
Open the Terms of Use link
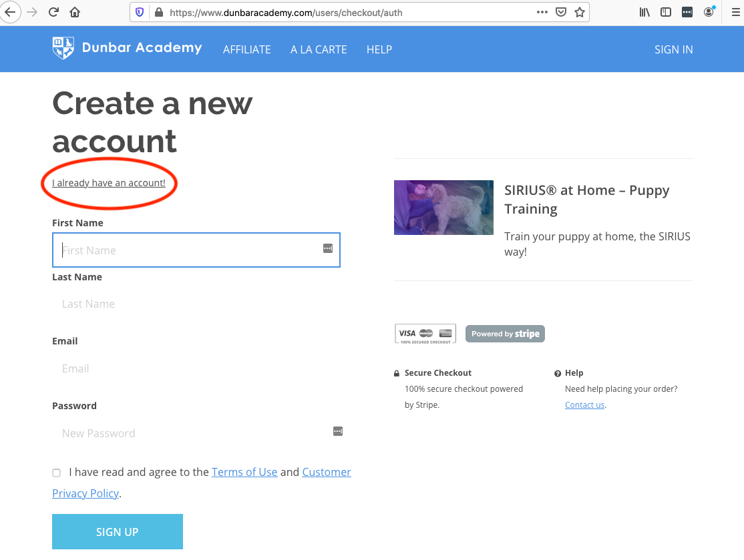[244, 473]
